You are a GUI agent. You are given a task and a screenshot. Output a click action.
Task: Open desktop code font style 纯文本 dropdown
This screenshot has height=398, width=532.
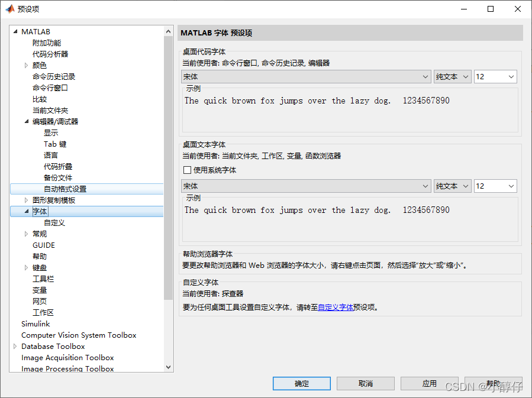pyautogui.click(x=452, y=77)
